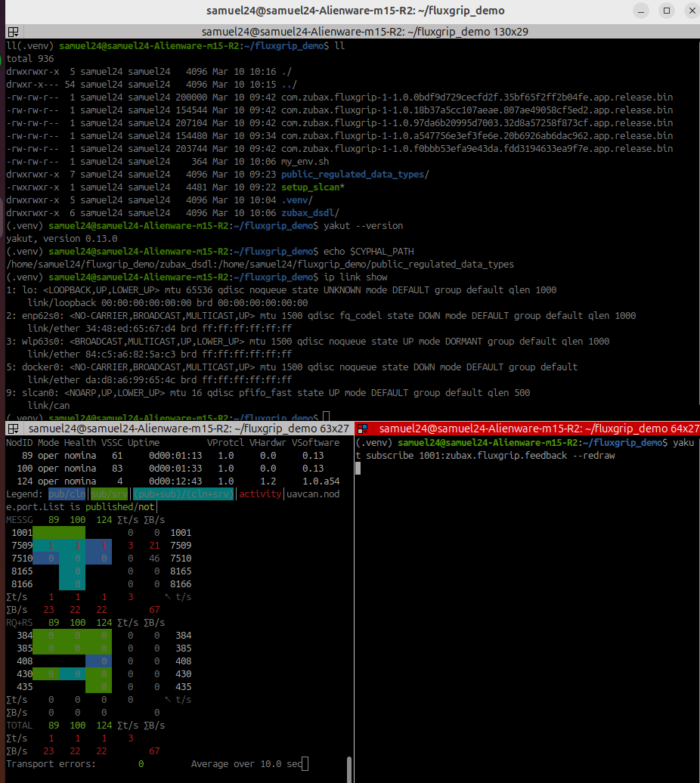Select the red 64x27 pane titlebar
This screenshot has width=700, height=783.
coord(538,429)
